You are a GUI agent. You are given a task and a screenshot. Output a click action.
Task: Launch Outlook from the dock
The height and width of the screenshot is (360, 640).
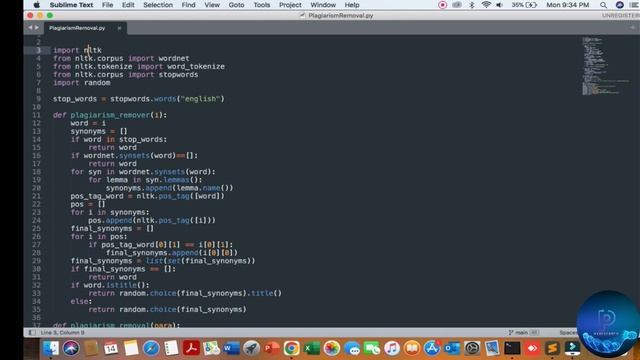point(452,348)
